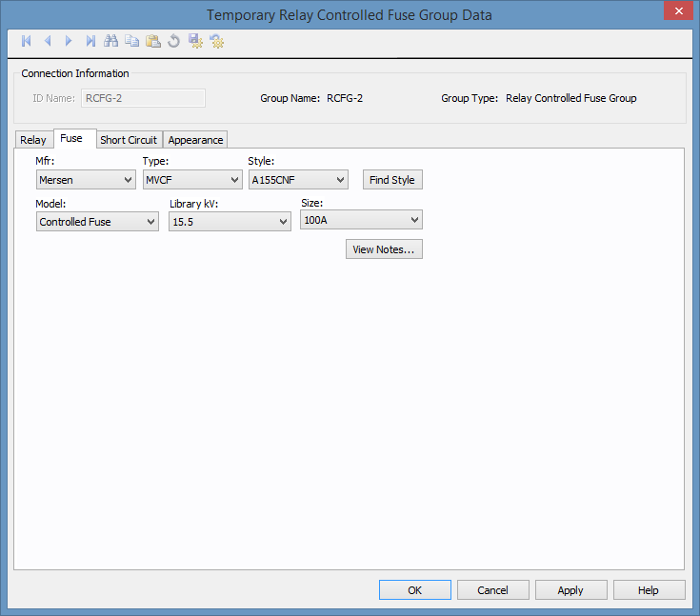700x616 pixels.
Task: Click the Copy icon in toolbar
Action: (131, 41)
